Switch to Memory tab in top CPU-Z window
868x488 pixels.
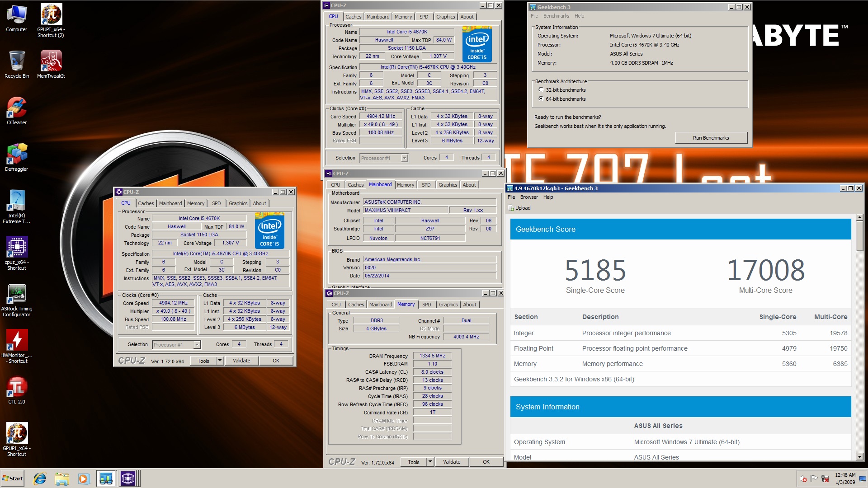tap(403, 17)
